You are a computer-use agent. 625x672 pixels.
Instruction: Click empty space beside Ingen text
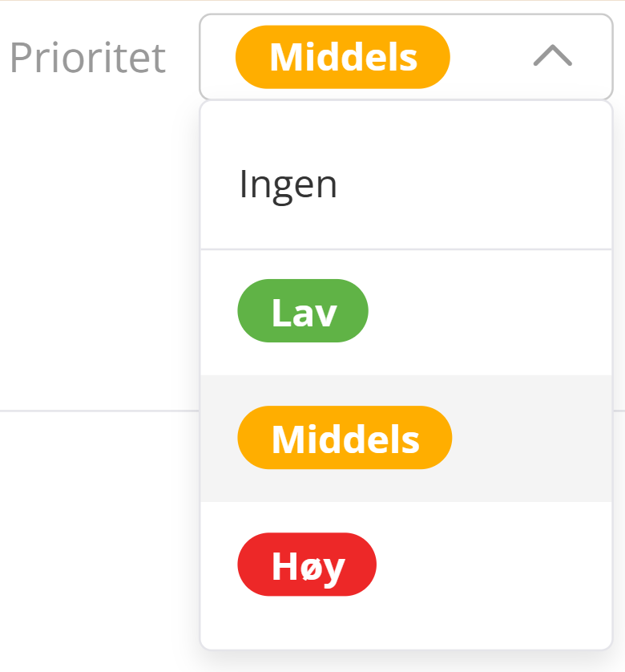pyautogui.click(x=481, y=186)
